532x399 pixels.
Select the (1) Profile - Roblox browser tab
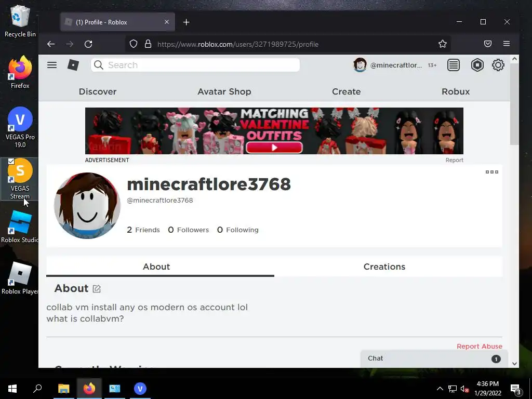point(117,22)
